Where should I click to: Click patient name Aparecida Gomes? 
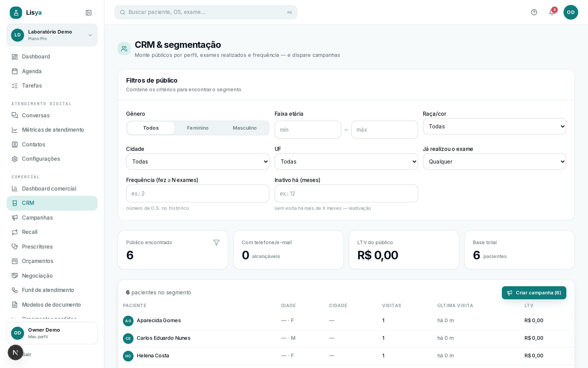coord(159,321)
